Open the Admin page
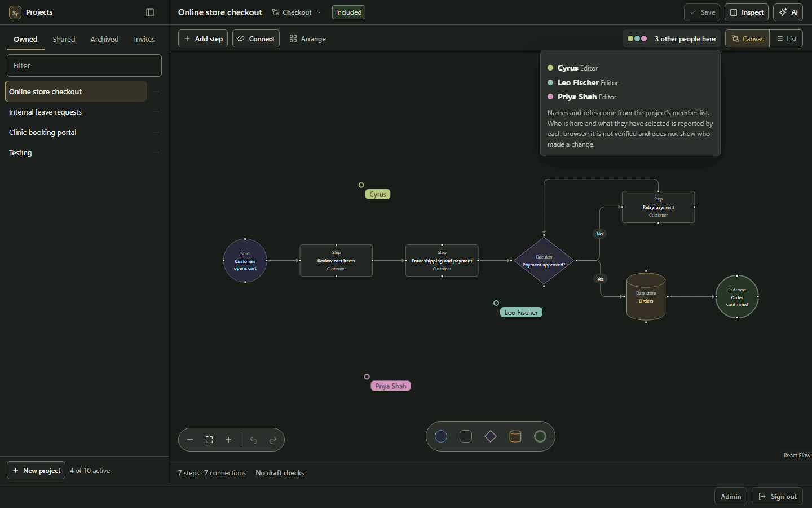 pos(731,497)
